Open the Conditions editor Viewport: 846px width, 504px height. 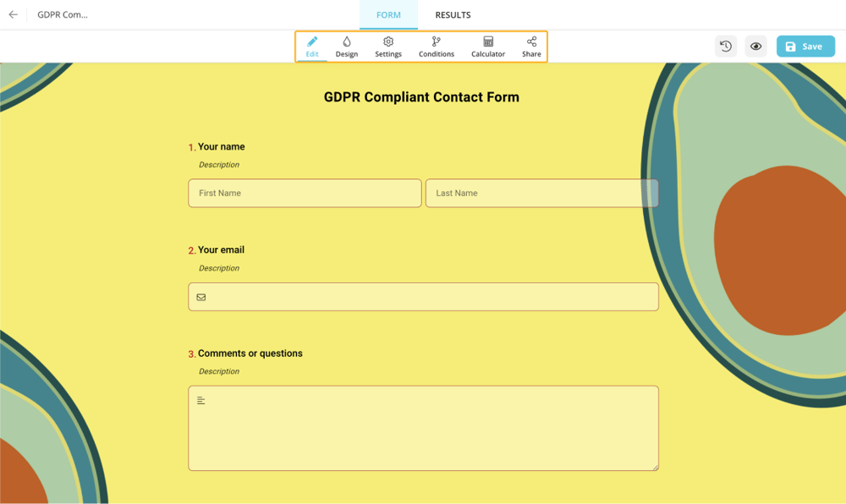coord(436,47)
